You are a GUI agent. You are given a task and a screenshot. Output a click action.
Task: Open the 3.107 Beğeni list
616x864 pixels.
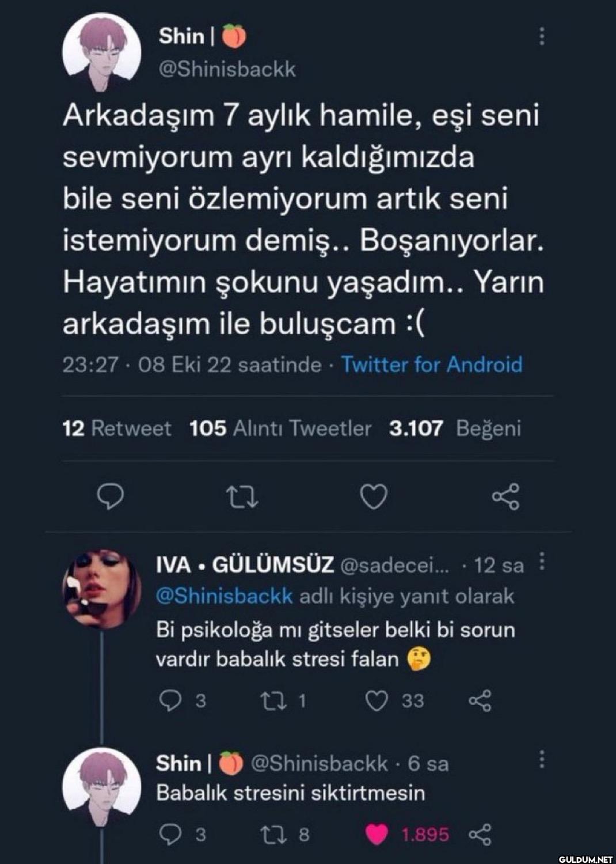[455, 429]
